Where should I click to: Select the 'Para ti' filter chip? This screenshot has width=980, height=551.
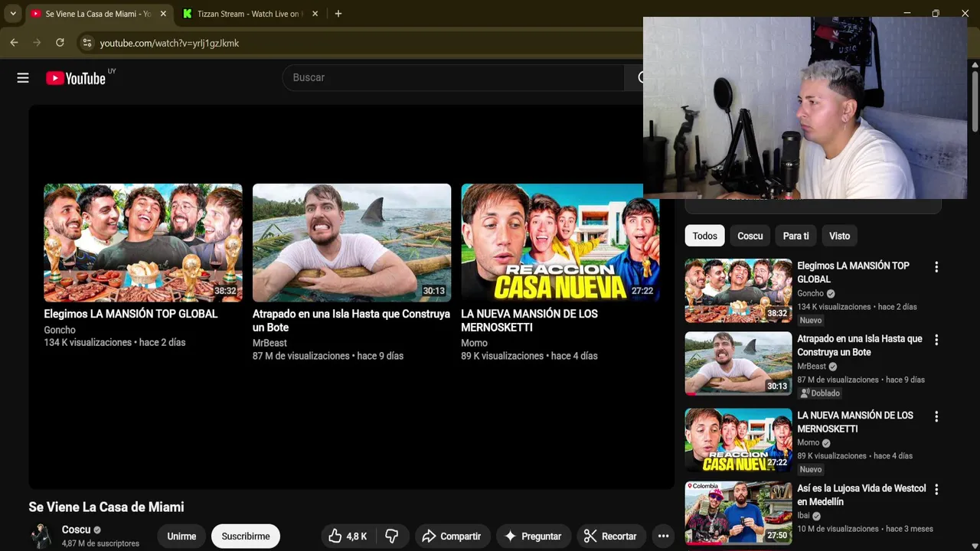(795, 236)
